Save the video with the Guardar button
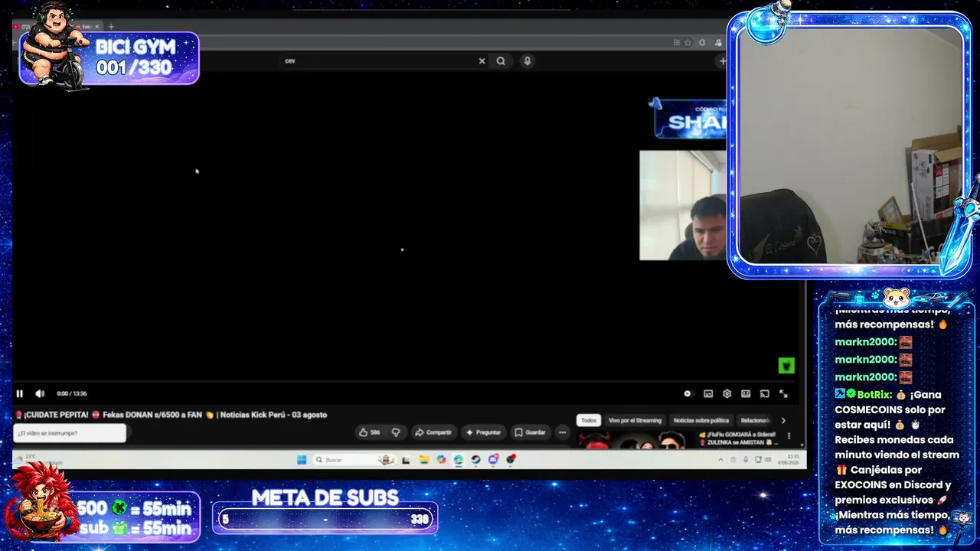The width and height of the screenshot is (980, 551). pos(530,432)
